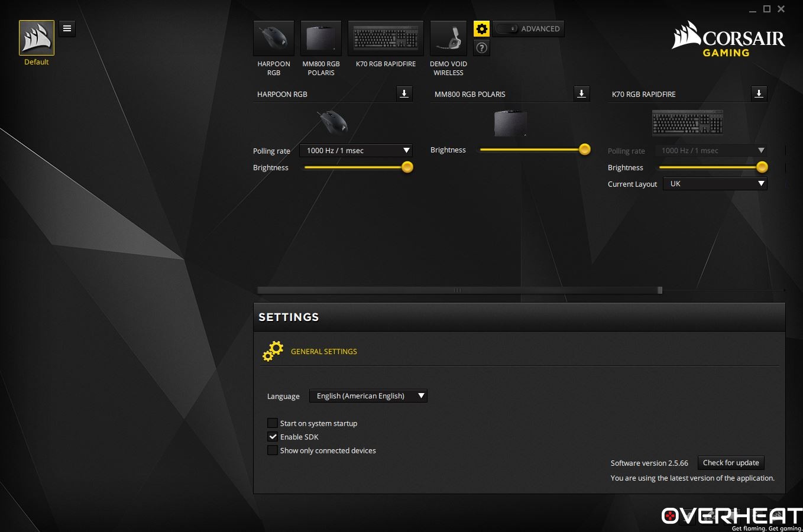803x532 pixels.
Task: Click the Default profile sails icon
Action: click(37, 38)
